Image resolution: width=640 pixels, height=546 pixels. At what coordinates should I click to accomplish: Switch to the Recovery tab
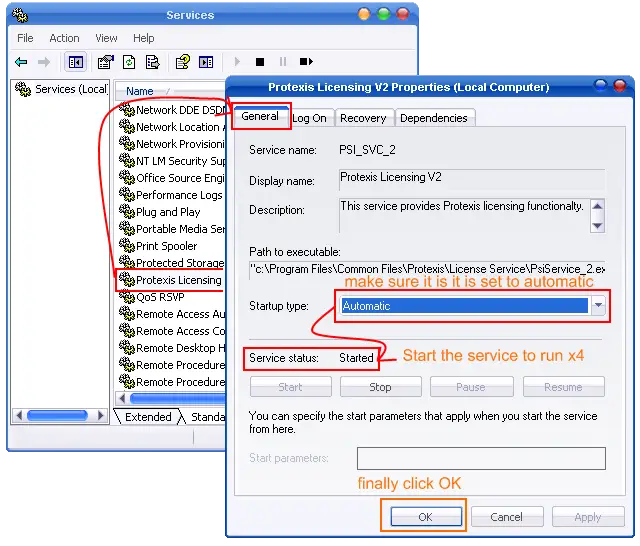[x=363, y=118]
